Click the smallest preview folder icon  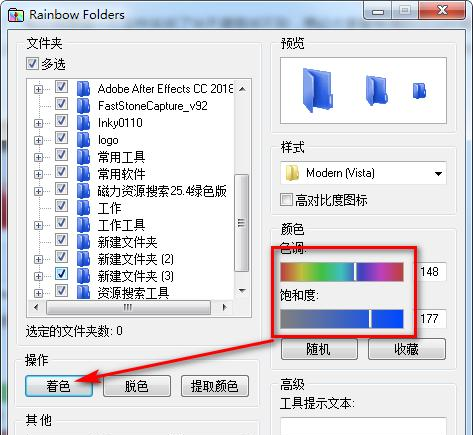tap(419, 91)
